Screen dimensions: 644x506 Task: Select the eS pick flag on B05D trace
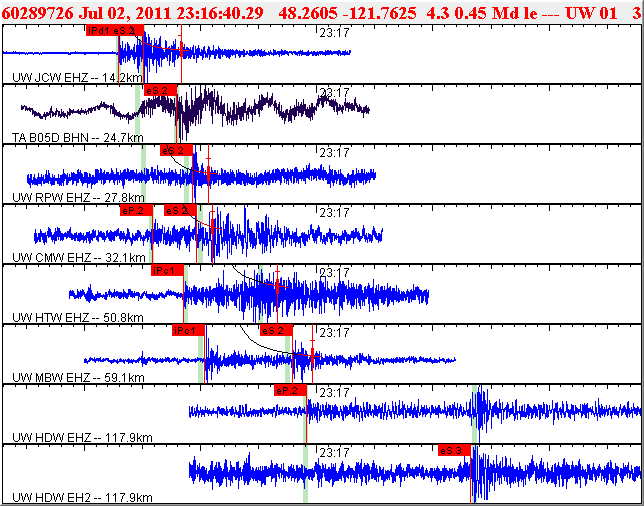(160, 90)
